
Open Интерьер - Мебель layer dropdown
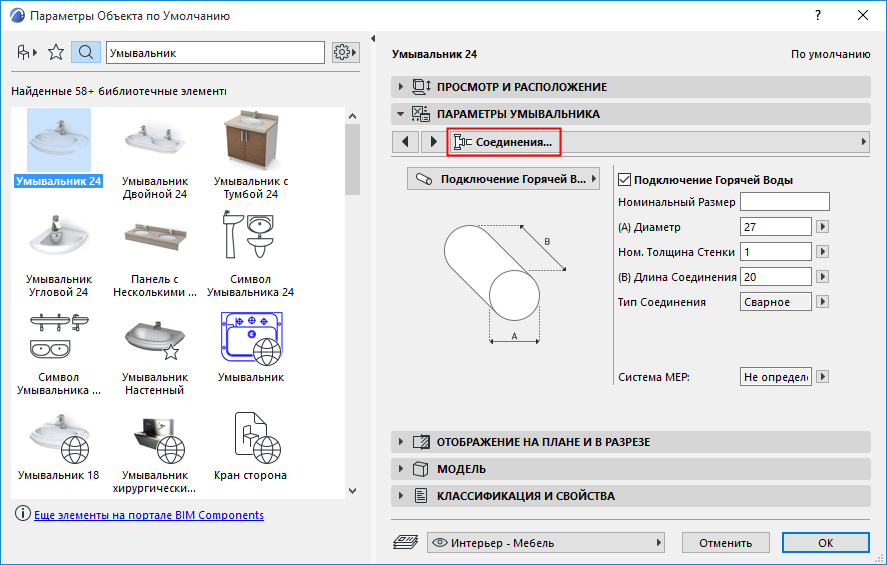[546, 542]
